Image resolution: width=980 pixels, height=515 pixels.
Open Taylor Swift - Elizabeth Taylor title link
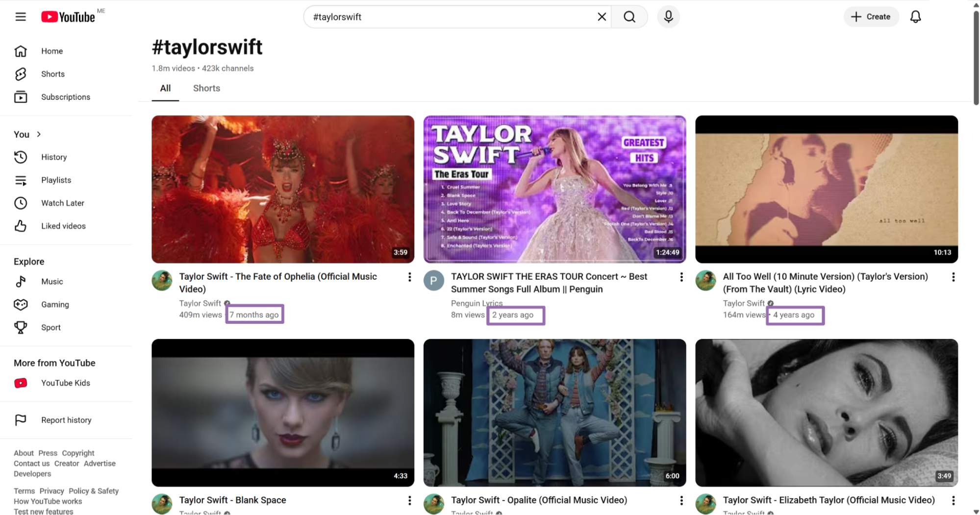pyautogui.click(x=829, y=500)
